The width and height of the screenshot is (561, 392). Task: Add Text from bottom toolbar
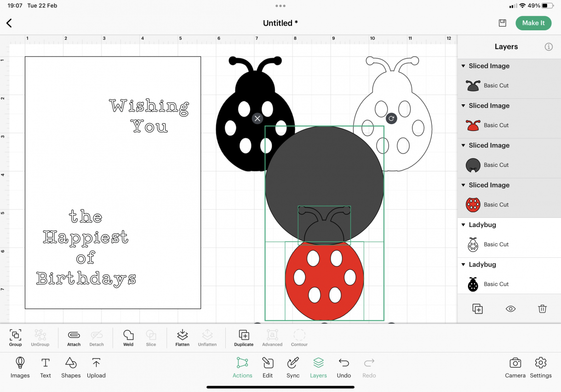[46, 368]
